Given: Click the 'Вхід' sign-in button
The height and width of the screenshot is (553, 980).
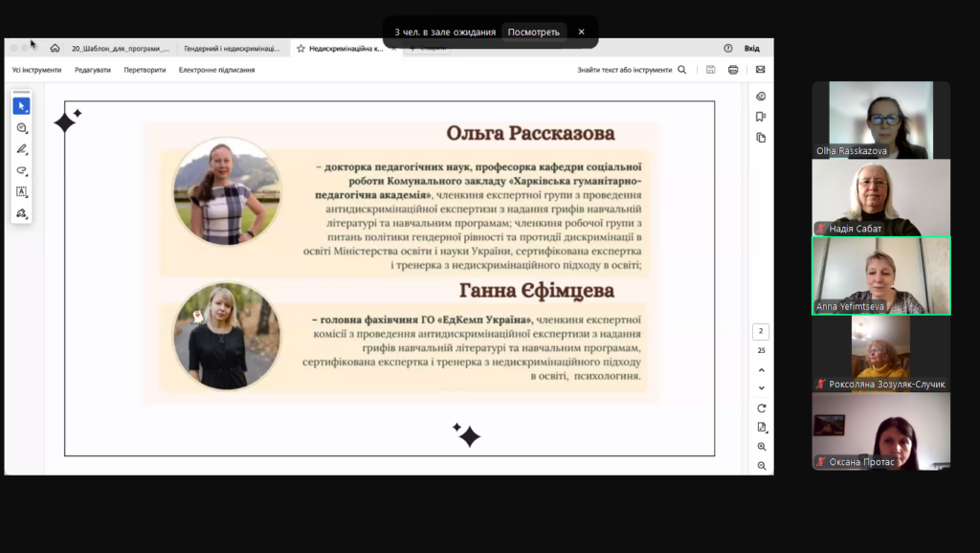Looking at the screenshot, I should (752, 48).
